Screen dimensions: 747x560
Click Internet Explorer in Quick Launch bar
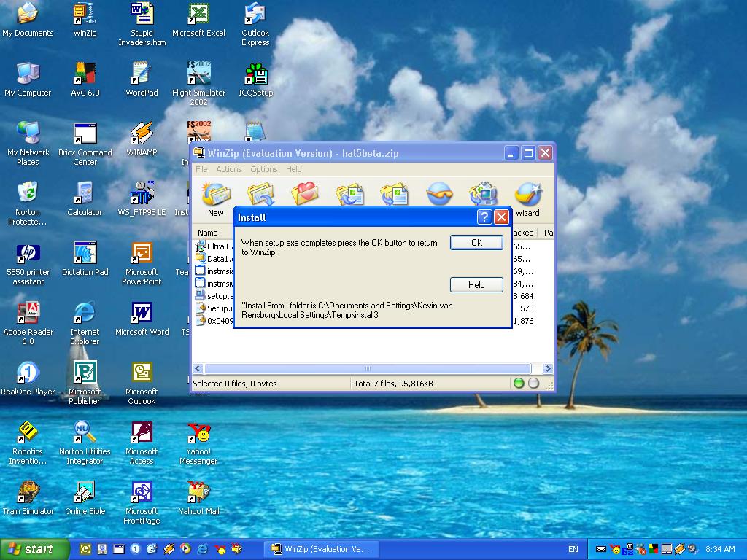point(202,549)
